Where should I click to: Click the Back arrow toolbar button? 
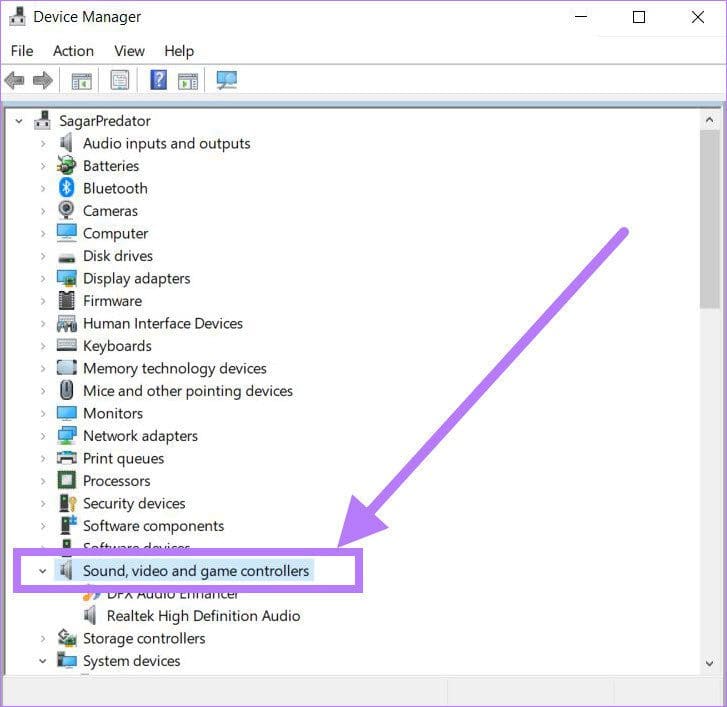click(x=14, y=81)
